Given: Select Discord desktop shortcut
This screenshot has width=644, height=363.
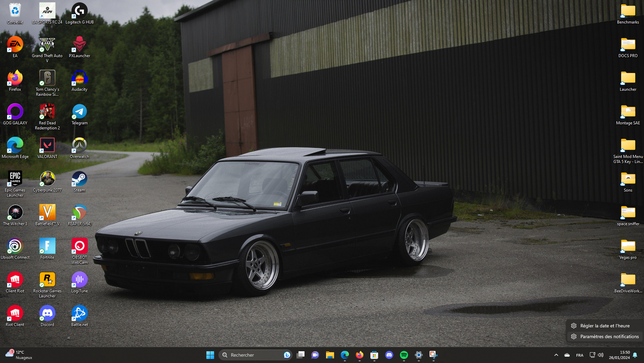Looking at the screenshot, I should (x=47, y=316).
